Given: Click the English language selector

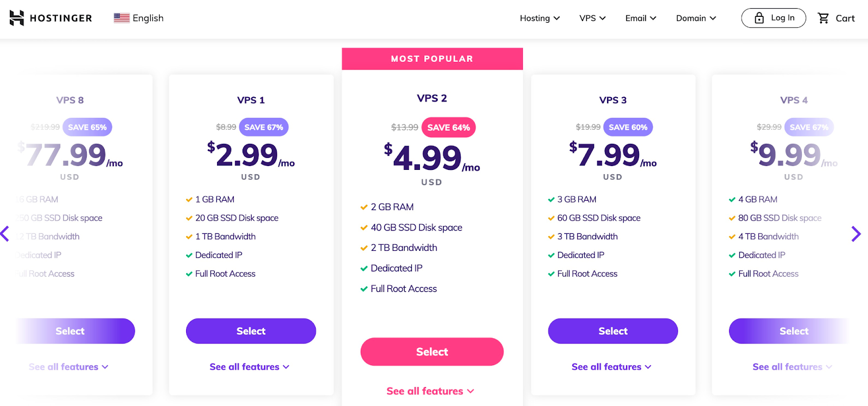Looking at the screenshot, I should [x=148, y=18].
